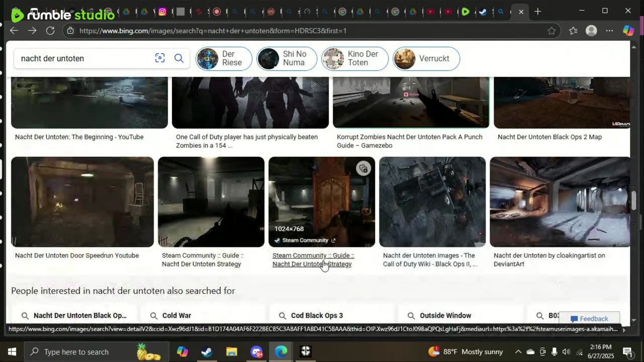Click visual search icon on hovered Steam image
Screen dimensions: 644x362
coord(363,169)
